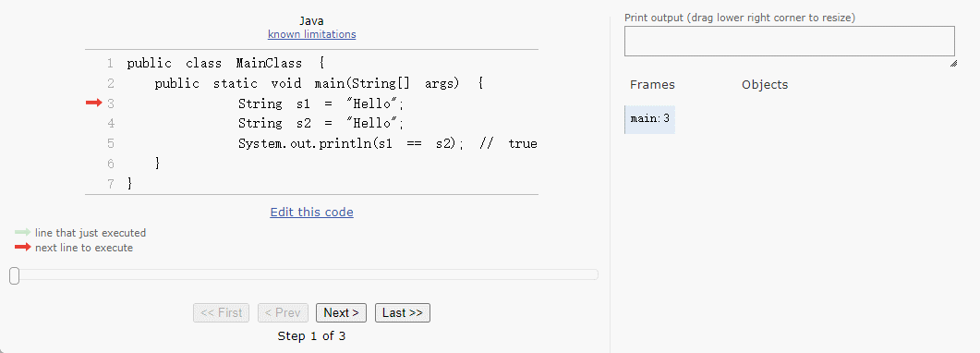Click the << First button

click(x=222, y=313)
